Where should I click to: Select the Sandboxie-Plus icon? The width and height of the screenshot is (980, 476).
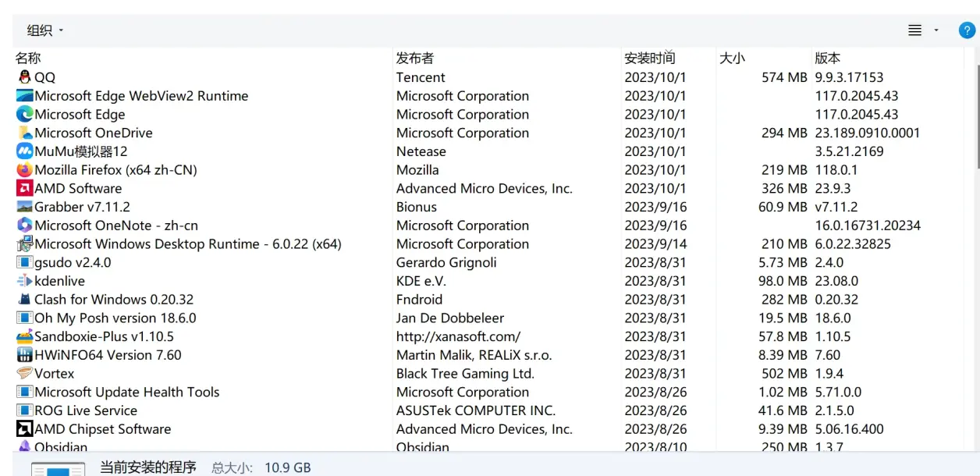pos(24,336)
